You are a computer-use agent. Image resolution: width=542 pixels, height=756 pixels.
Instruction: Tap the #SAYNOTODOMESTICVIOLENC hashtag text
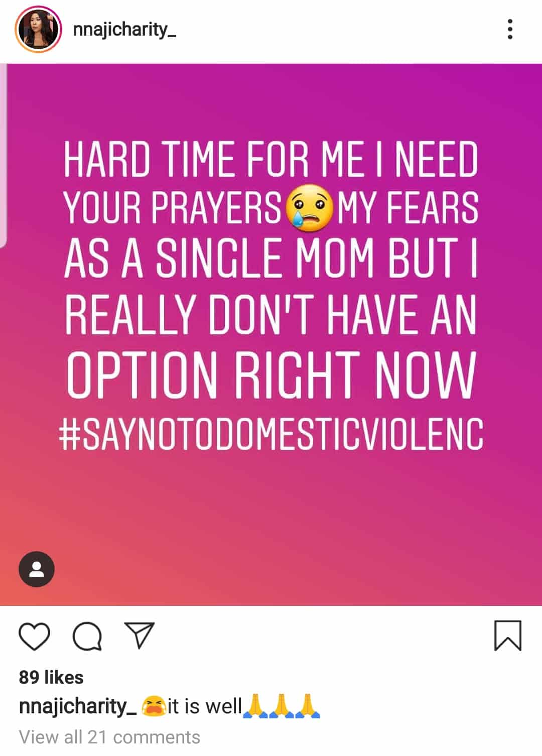point(271,434)
